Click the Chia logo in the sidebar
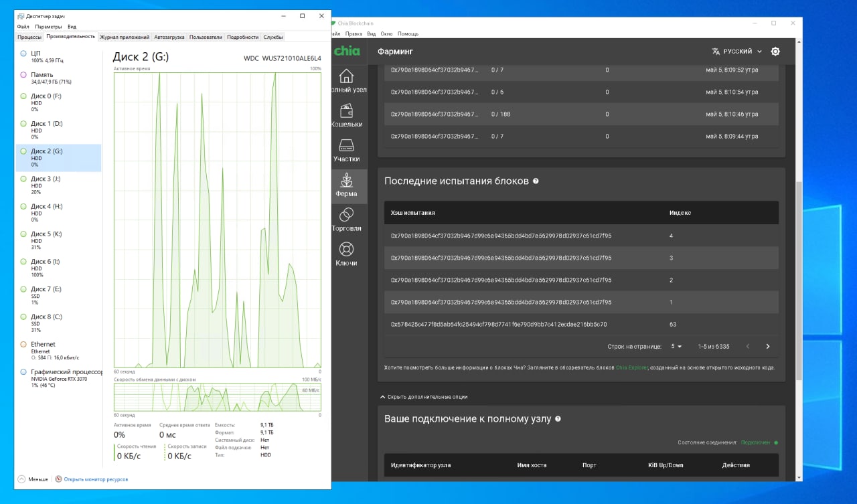Screen dimensions: 857x504 click(347, 51)
